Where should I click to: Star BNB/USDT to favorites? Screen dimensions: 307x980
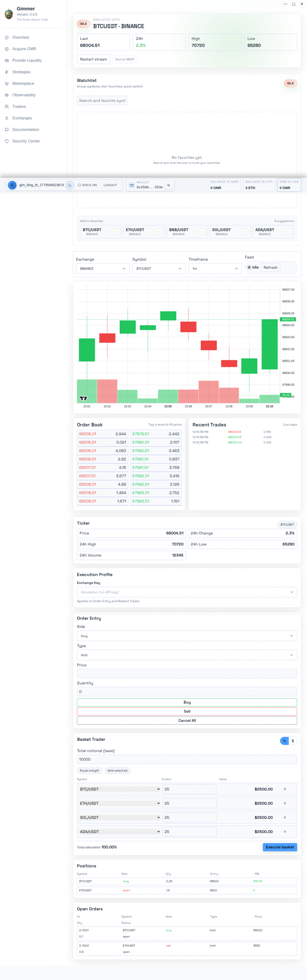click(202, 232)
